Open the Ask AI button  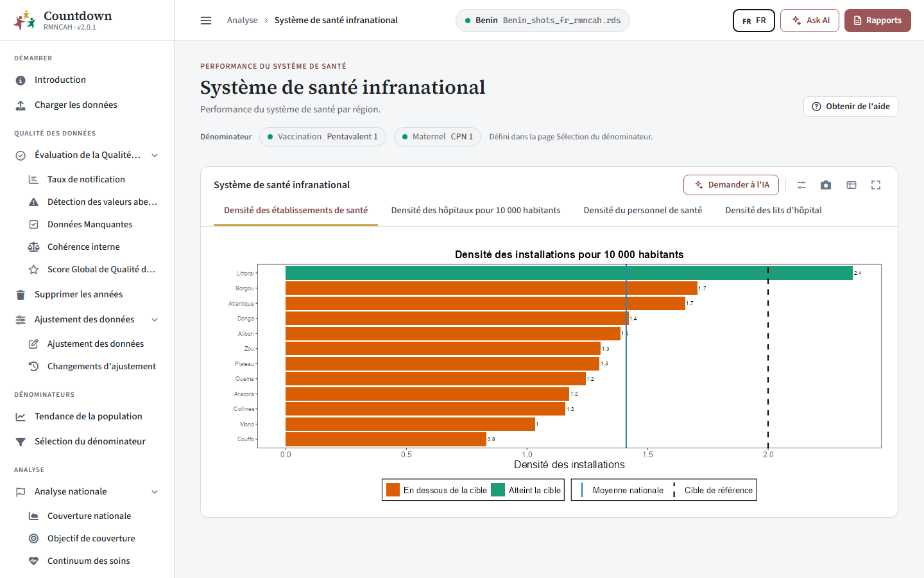click(810, 21)
